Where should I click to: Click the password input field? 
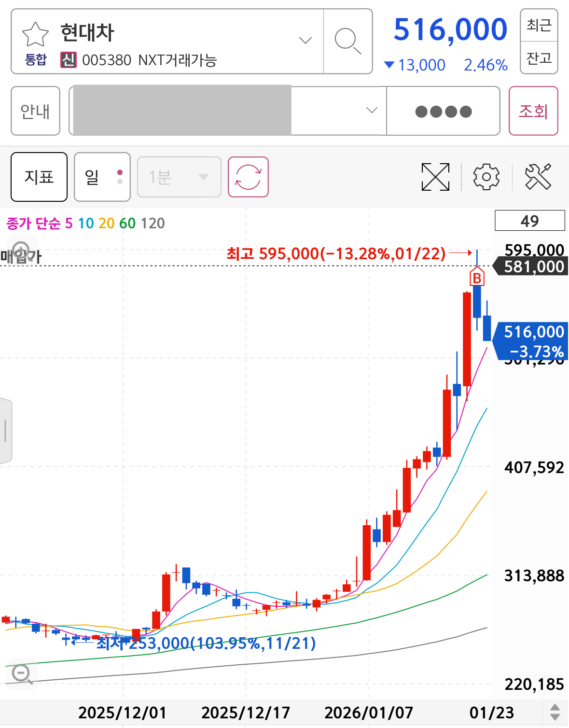pyautogui.click(x=443, y=111)
